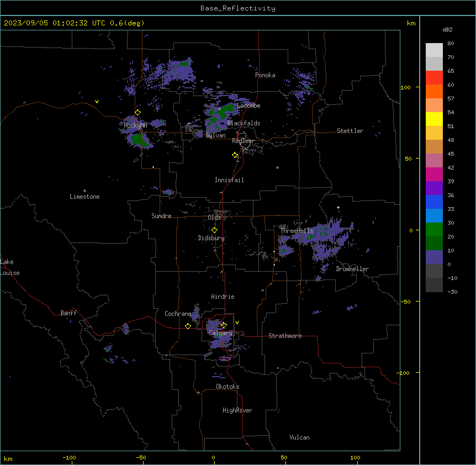476x465 pixels.
Task: Click the yellow V marker northeast of Calgary
Action: pyautogui.click(x=237, y=323)
